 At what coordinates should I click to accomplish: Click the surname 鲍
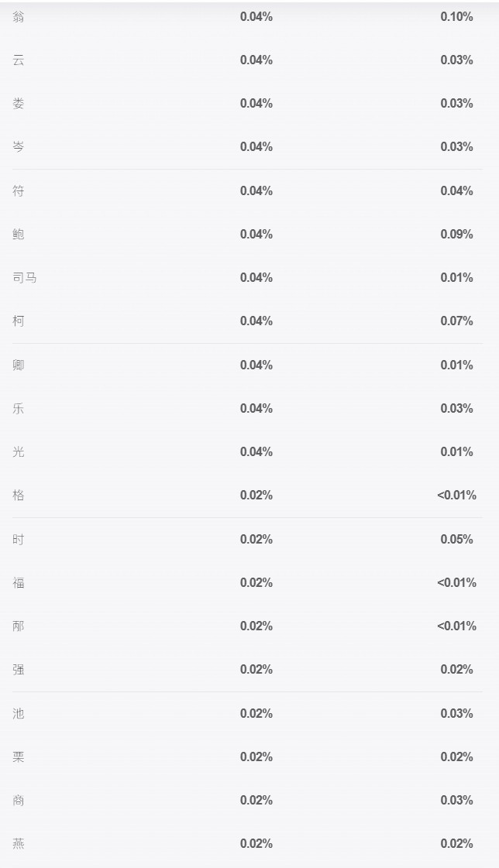[x=19, y=234]
